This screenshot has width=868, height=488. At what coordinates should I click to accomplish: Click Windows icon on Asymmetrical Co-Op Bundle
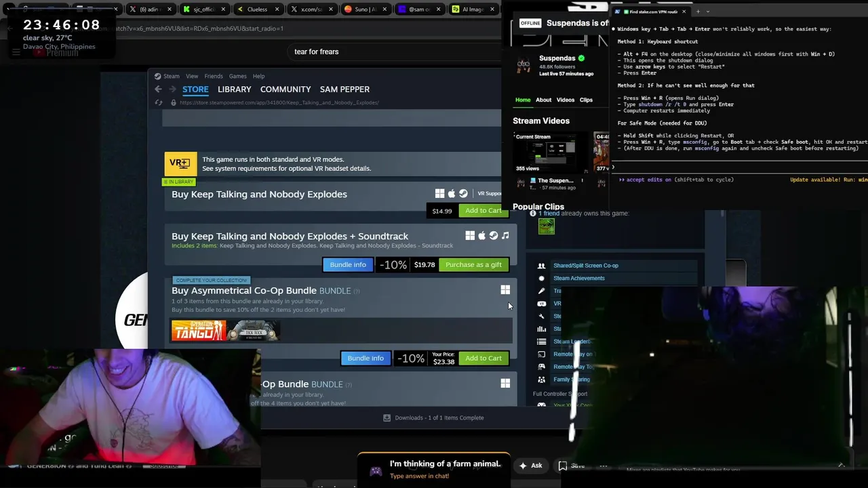pyautogui.click(x=505, y=290)
